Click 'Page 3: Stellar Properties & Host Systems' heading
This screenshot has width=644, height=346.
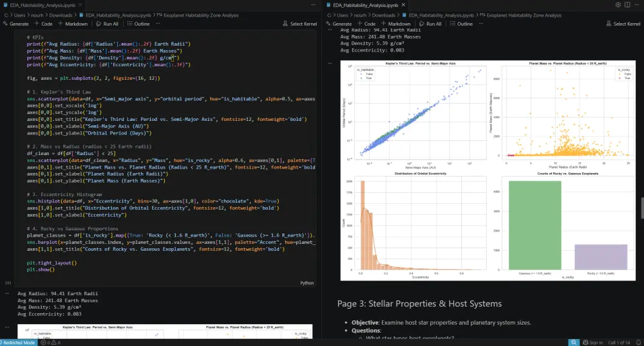tap(419, 304)
